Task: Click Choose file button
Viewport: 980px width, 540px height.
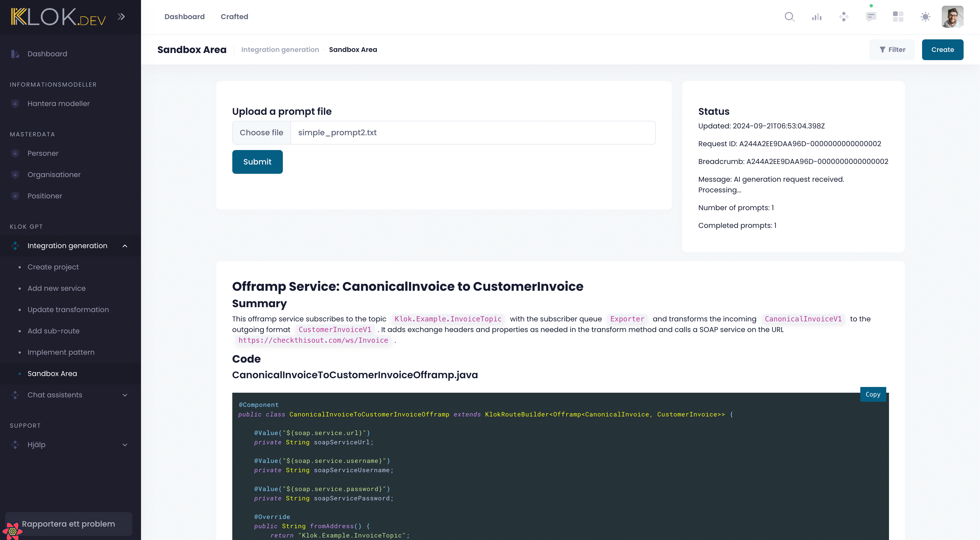Action: (x=261, y=133)
